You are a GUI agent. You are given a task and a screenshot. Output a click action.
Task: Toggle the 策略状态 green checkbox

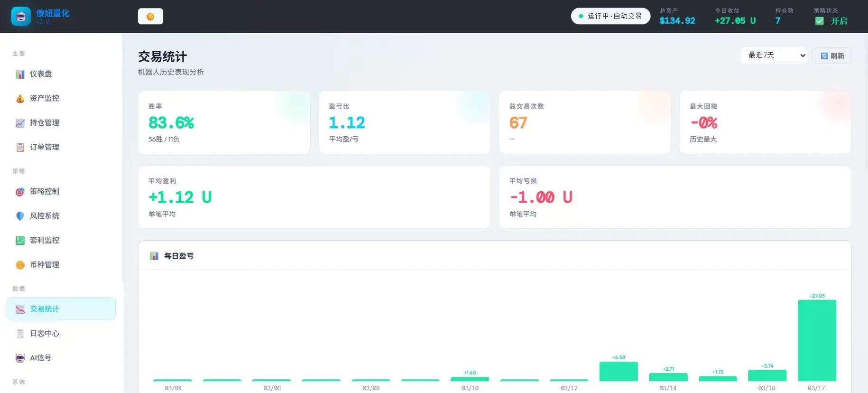click(819, 21)
